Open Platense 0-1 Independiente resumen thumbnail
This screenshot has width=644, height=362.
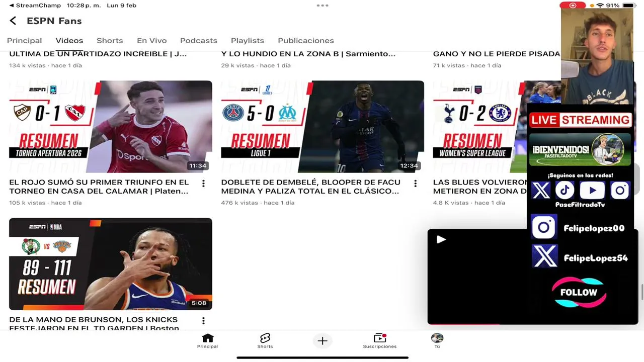[111, 127]
